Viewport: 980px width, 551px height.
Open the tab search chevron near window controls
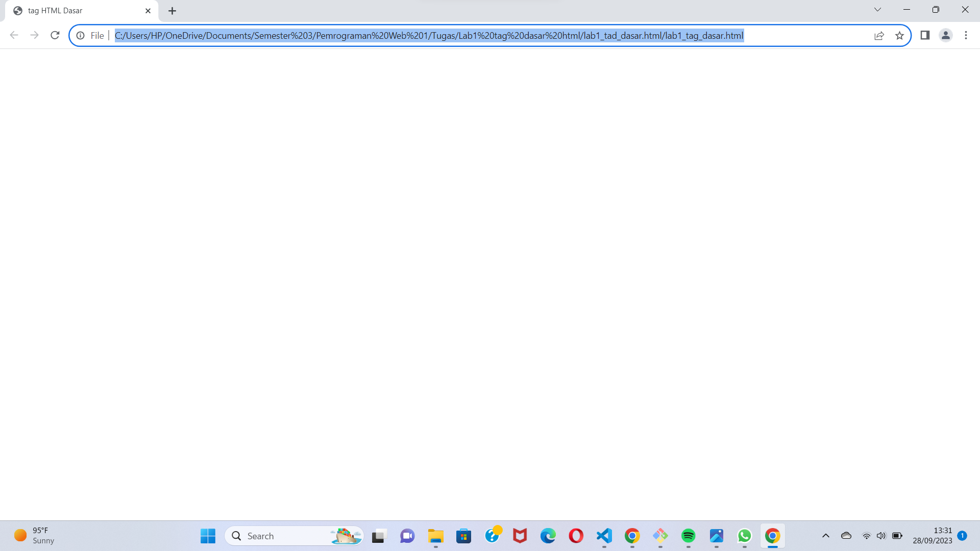click(x=877, y=10)
